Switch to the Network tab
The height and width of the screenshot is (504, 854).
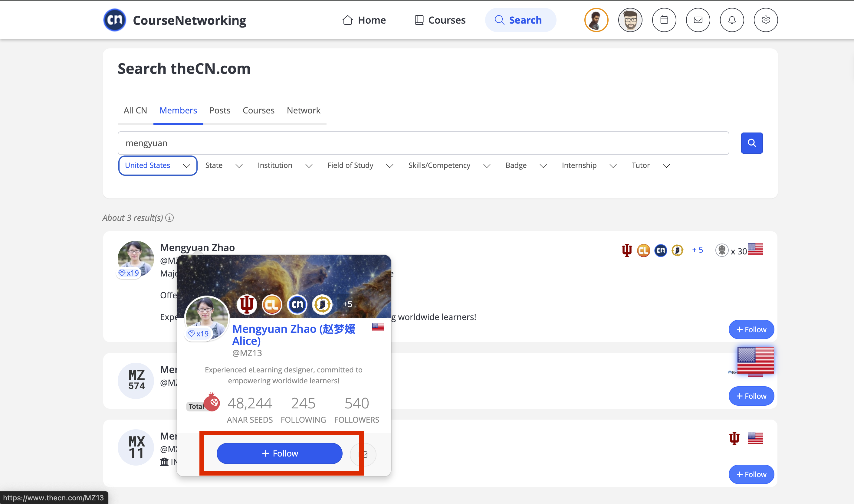coord(303,110)
